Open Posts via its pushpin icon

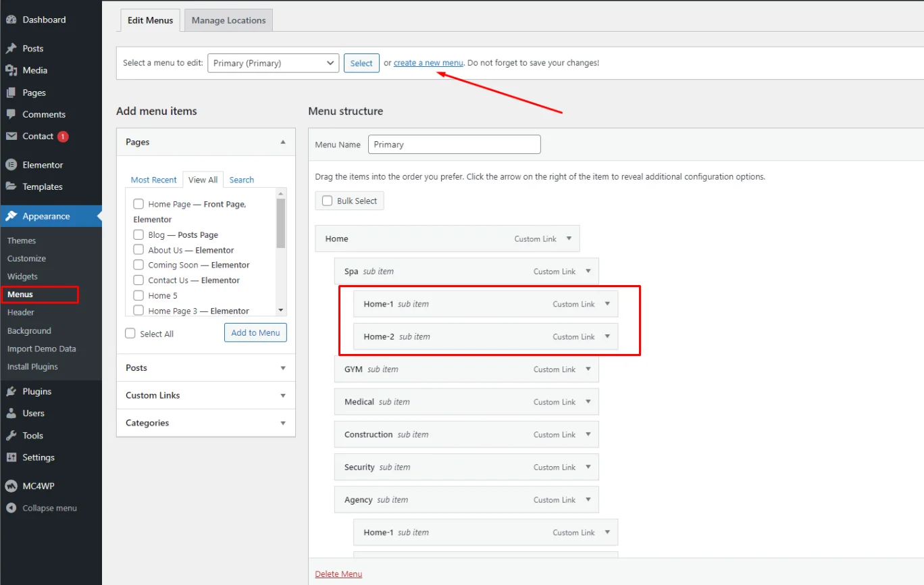(x=11, y=49)
